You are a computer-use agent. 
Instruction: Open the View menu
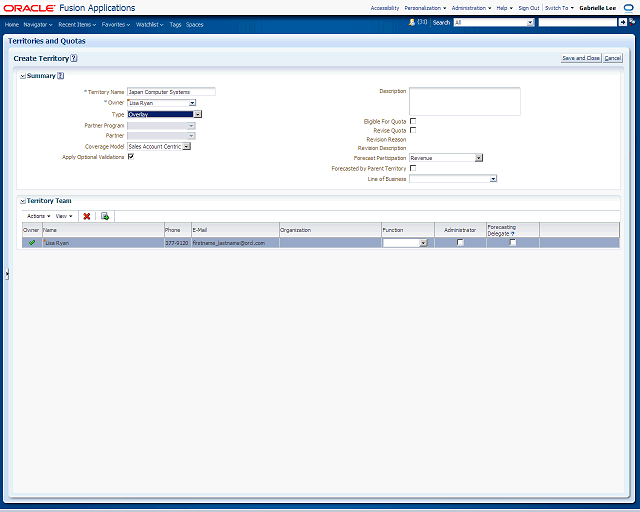[64, 216]
